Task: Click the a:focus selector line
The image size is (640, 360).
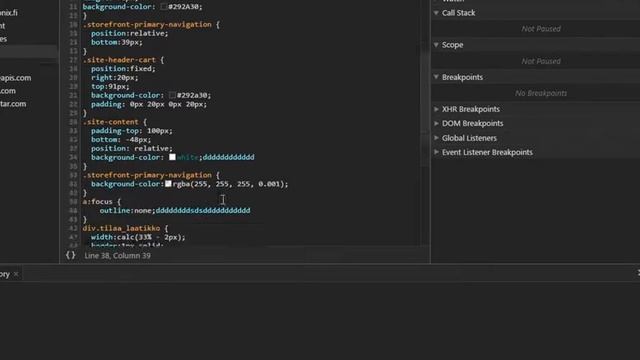Action: pyautogui.click(x=102, y=202)
